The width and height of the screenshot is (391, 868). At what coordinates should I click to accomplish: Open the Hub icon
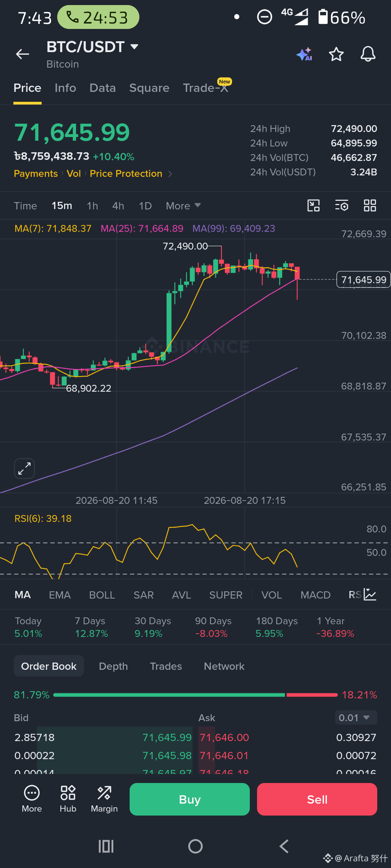click(68, 799)
